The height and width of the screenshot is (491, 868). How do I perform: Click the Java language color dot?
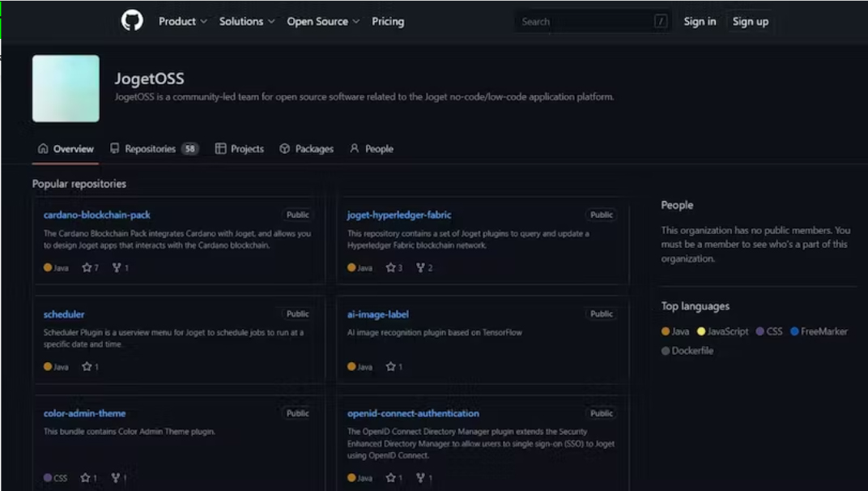click(x=666, y=331)
